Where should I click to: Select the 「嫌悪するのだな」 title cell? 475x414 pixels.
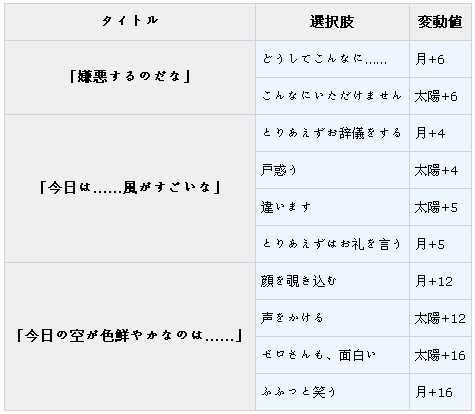130,77
